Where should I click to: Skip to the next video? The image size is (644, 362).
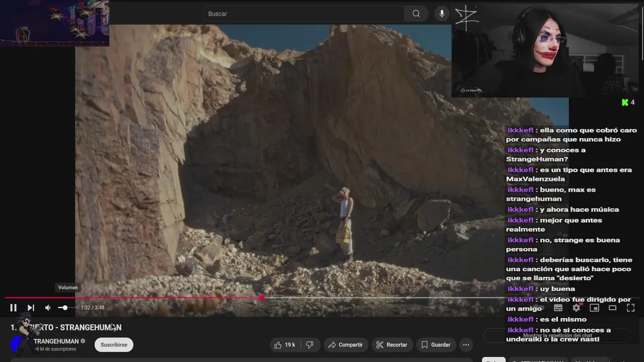click(31, 308)
